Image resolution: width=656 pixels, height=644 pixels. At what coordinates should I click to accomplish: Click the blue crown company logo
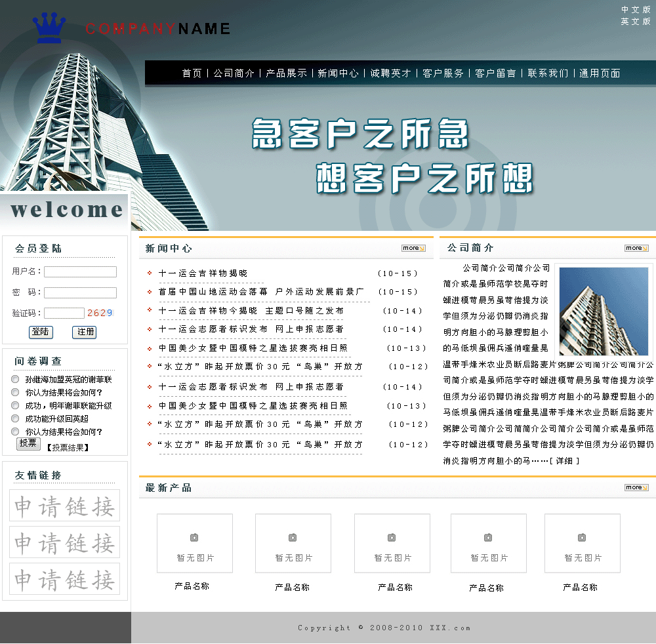pyautogui.click(x=50, y=28)
